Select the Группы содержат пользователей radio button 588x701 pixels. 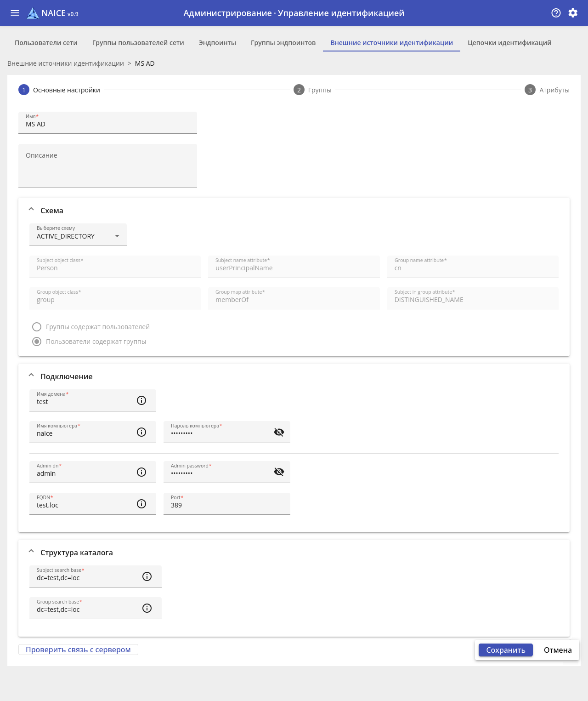click(x=37, y=327)
